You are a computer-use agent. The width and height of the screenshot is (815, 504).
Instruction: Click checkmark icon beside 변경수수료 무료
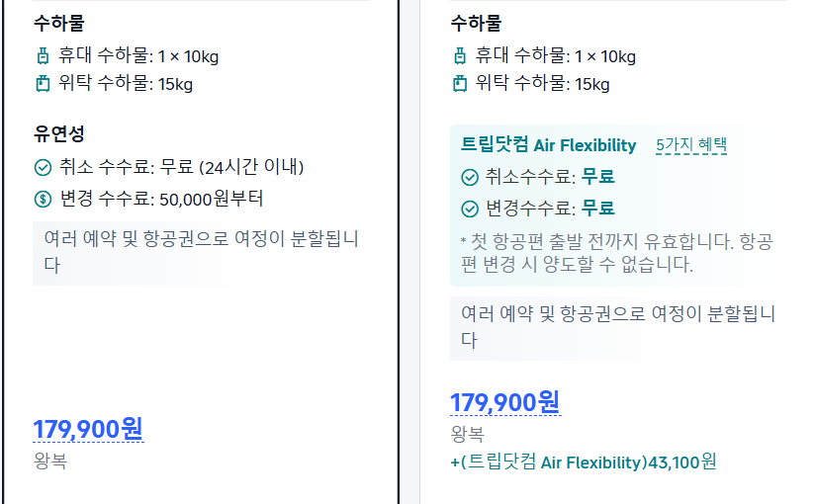[470, 209]
